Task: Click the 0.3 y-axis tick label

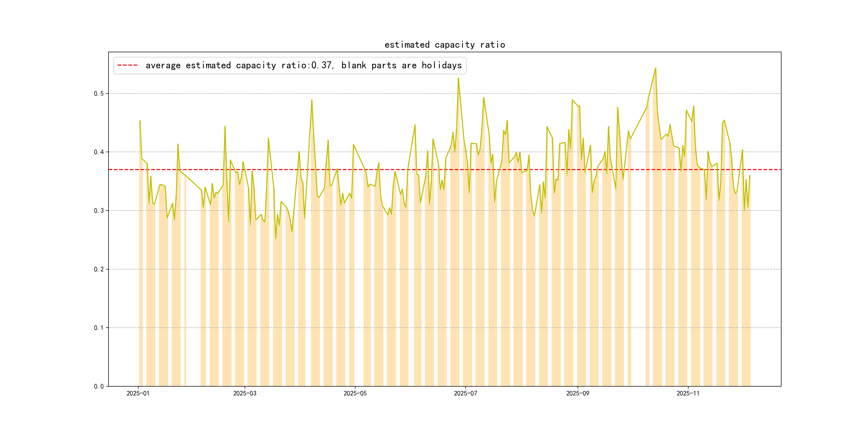Action: click(99, 211)
